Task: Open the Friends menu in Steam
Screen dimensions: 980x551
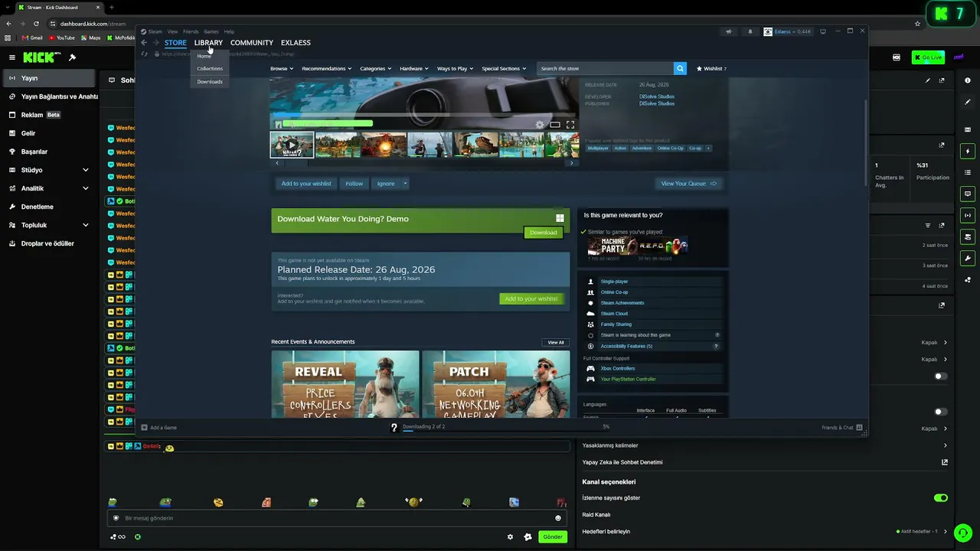Action: tap(191, 31)
